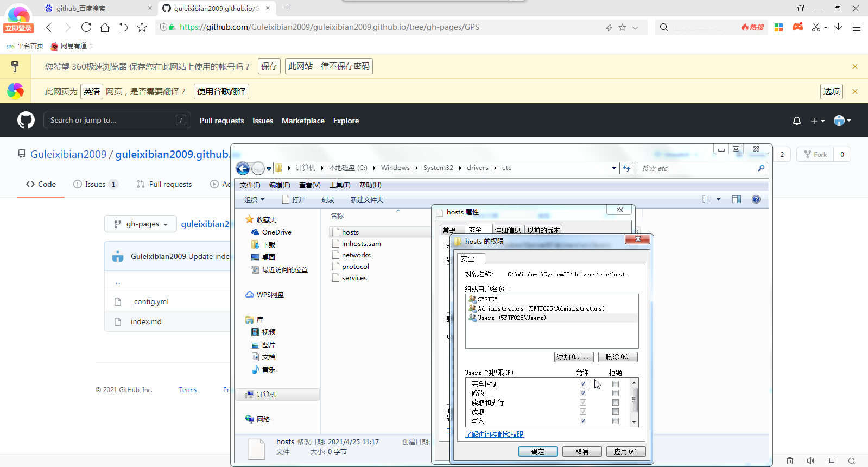Open 查看(V) menu in Explorer
868x467 pixels.
310,185
